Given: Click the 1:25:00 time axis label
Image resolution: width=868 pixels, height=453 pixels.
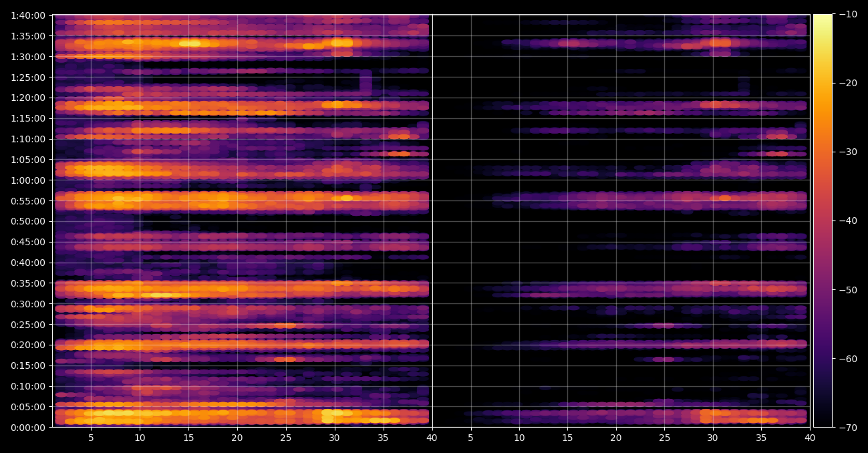Looking at the screenshot, I should [x=28, y=77].
